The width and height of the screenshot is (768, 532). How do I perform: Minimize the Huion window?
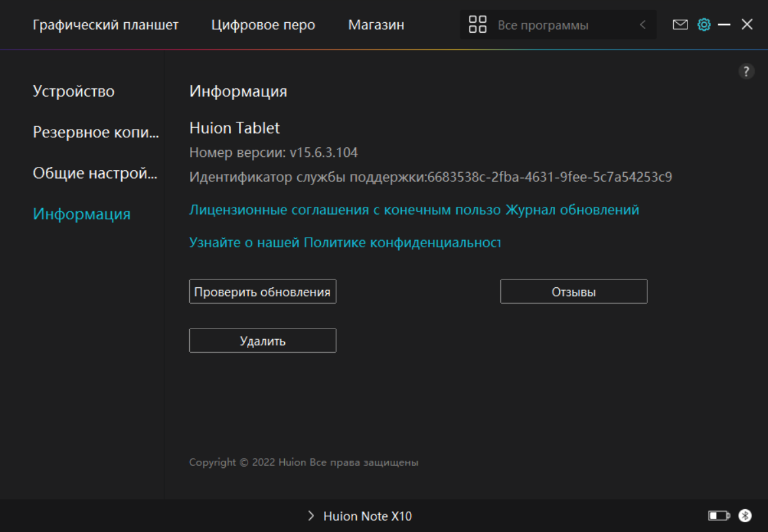[x=724, y=24]
